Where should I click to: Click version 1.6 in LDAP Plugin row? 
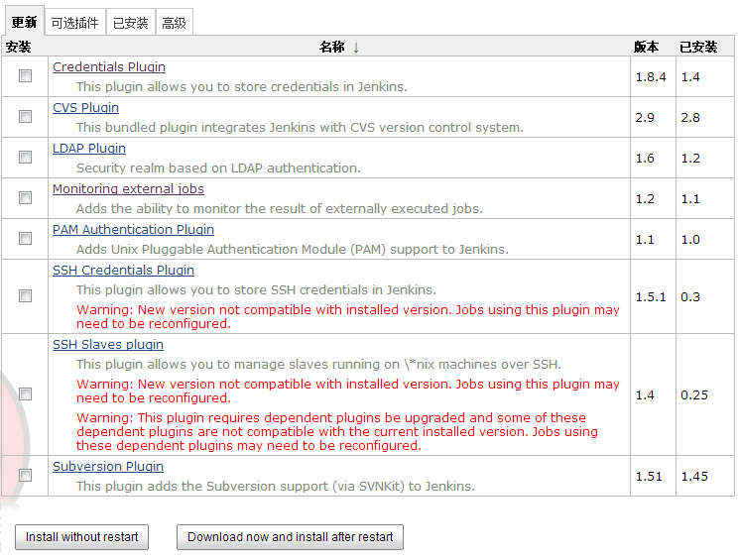[x=645, y=159]
